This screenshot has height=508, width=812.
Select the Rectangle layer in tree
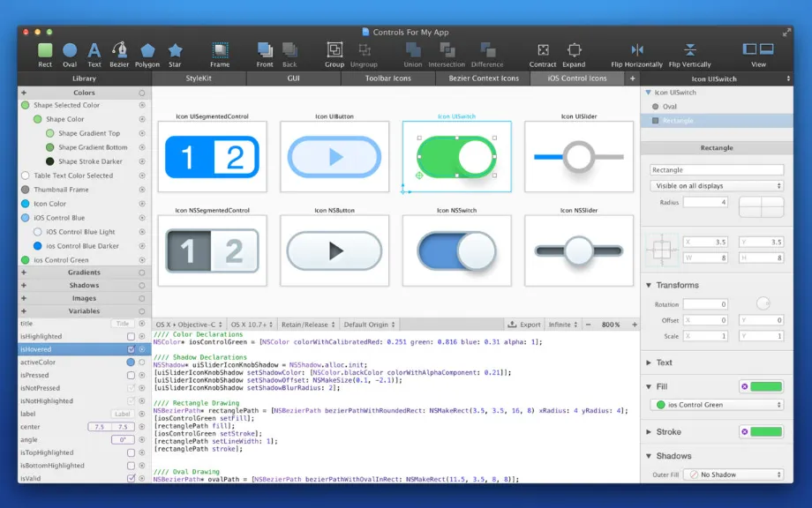click(717, 121)
